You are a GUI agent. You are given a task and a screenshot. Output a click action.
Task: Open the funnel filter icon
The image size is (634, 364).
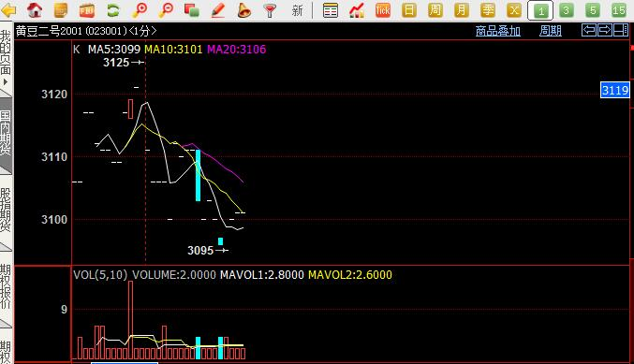(x=270, y=10)
